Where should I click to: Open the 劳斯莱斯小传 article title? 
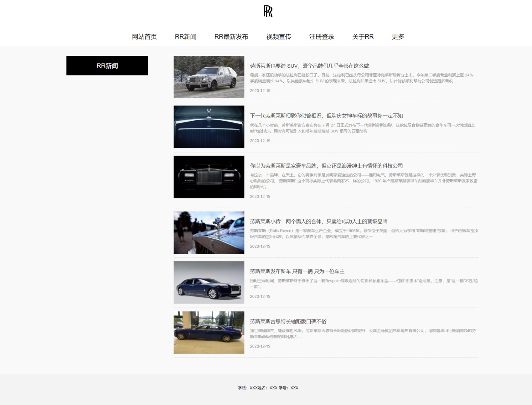click(x=319, y=222)
